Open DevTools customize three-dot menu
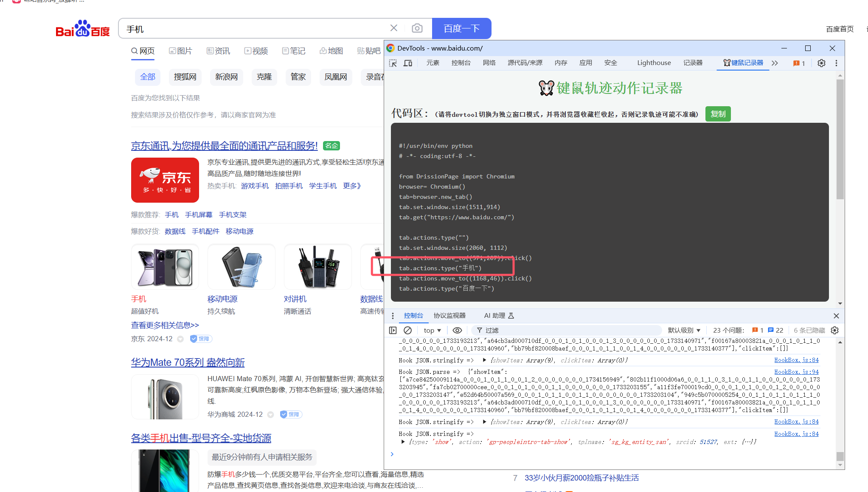Image resolution: width=868 pixels, height=492 pixels. (x=836, y=63)
